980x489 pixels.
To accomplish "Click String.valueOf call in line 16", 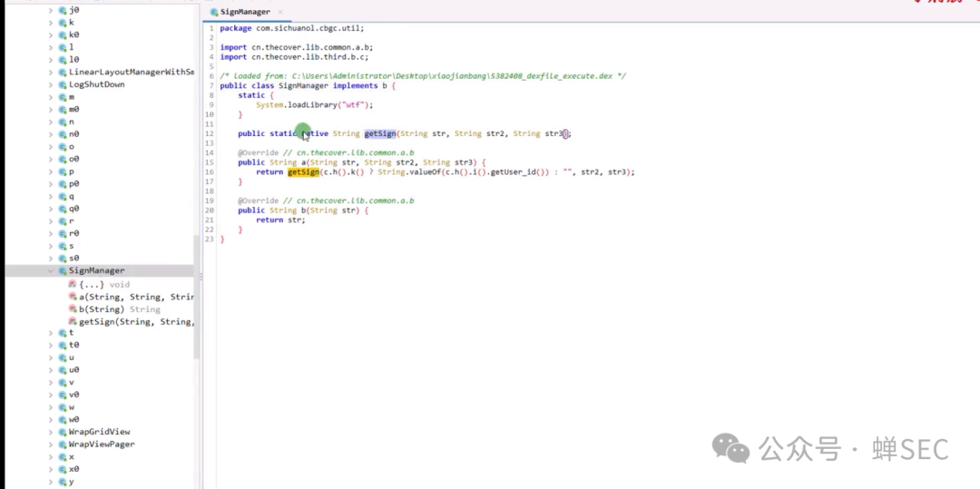I will click(409, 171).
